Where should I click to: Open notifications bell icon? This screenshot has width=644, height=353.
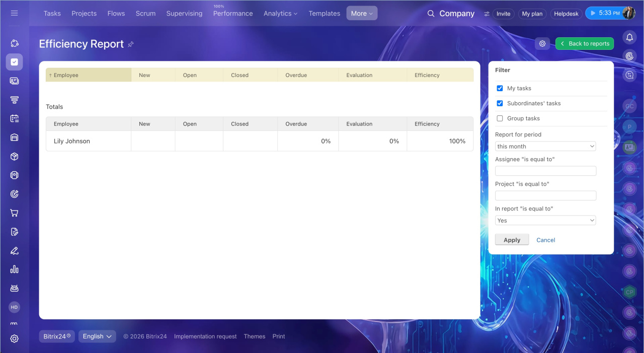(629, 37)
